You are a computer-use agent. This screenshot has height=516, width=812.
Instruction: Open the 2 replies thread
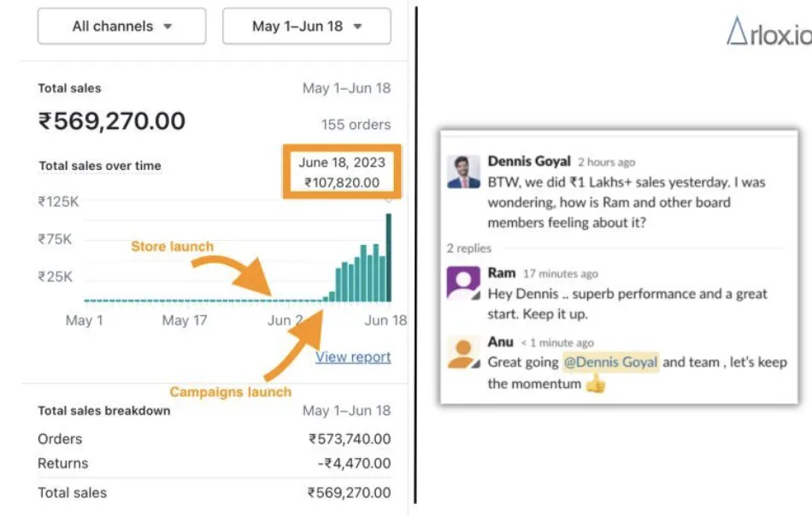pyautogui.click(x=469, y=249)
